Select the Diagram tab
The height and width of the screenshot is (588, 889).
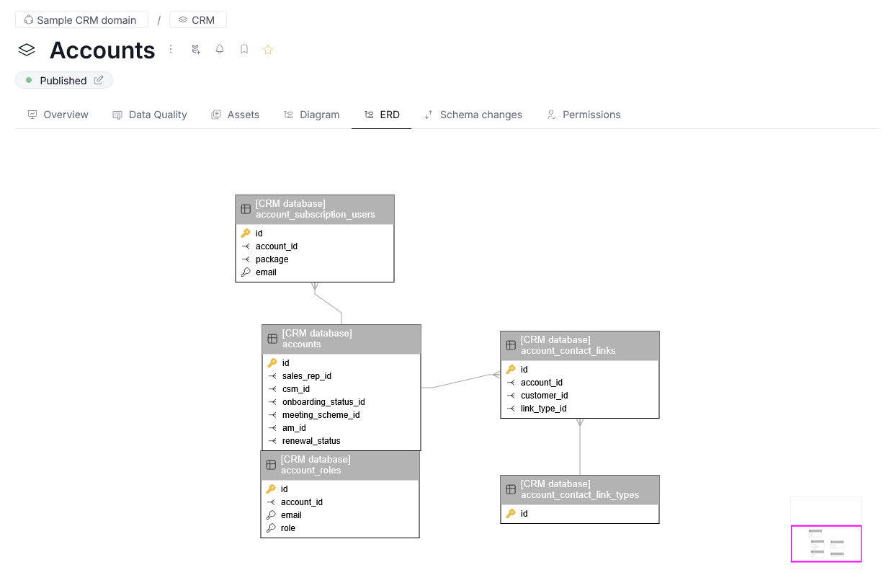(311, 115)
